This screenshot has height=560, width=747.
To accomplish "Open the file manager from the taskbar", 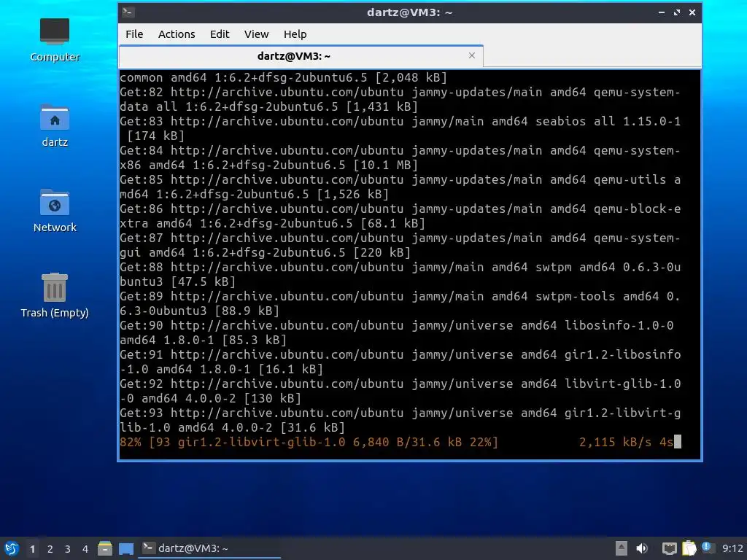I will [x=105, y=548].
